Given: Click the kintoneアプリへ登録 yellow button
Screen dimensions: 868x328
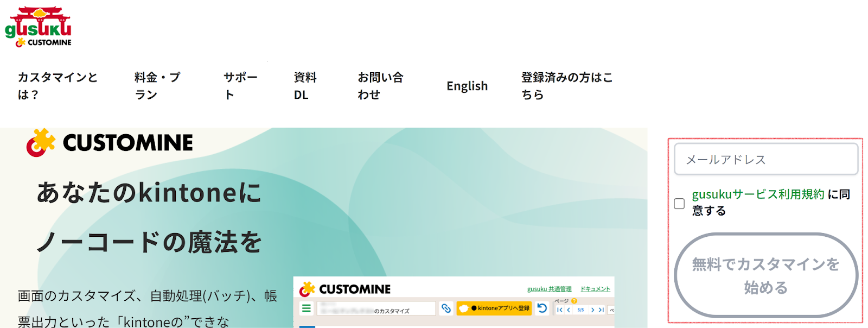Looking at the screenshot, I should coord(494,308).
